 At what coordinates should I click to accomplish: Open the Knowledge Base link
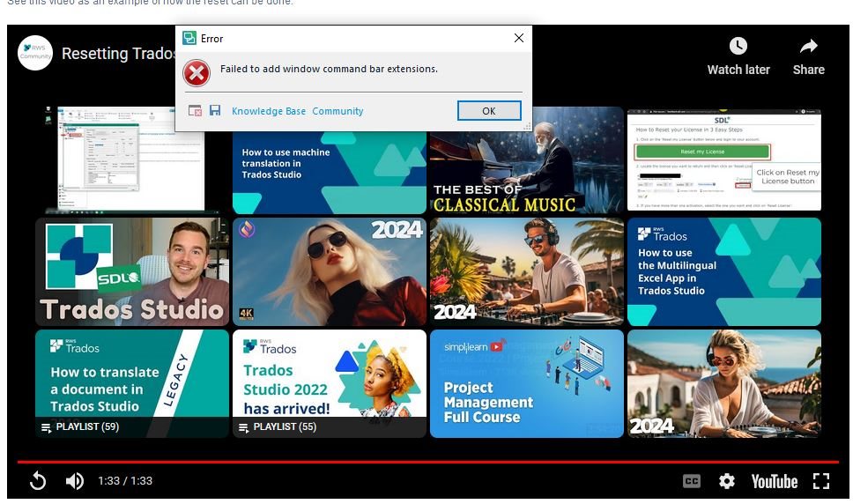269,111
